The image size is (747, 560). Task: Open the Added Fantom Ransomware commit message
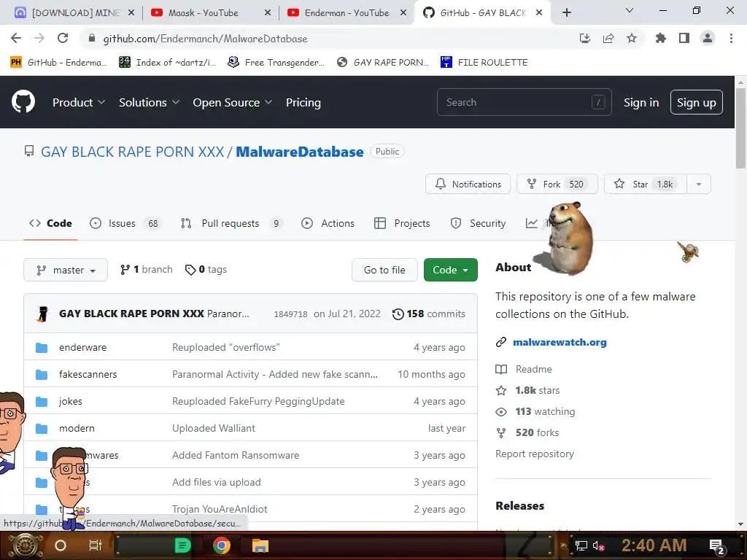[x=236, y=455]
